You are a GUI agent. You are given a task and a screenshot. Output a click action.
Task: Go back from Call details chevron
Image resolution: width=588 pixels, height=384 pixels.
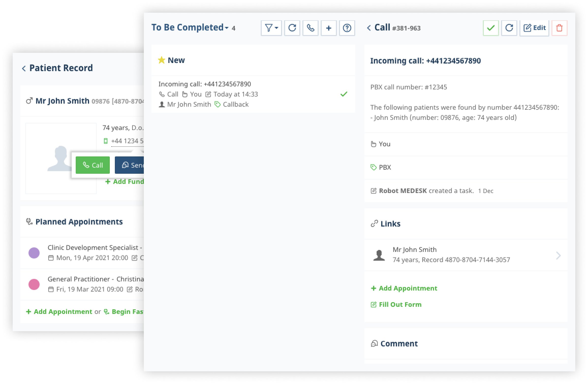click(x=369, y=28)
